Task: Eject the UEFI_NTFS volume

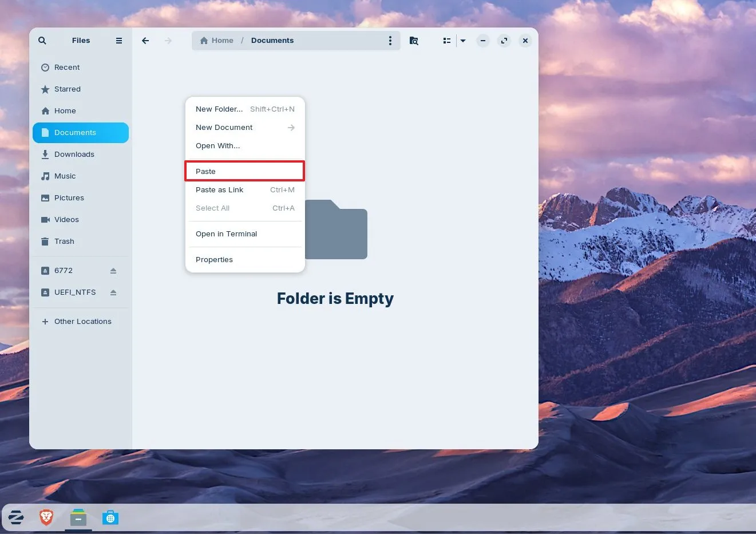Action: pyautogui.click(x=112, y=292)
